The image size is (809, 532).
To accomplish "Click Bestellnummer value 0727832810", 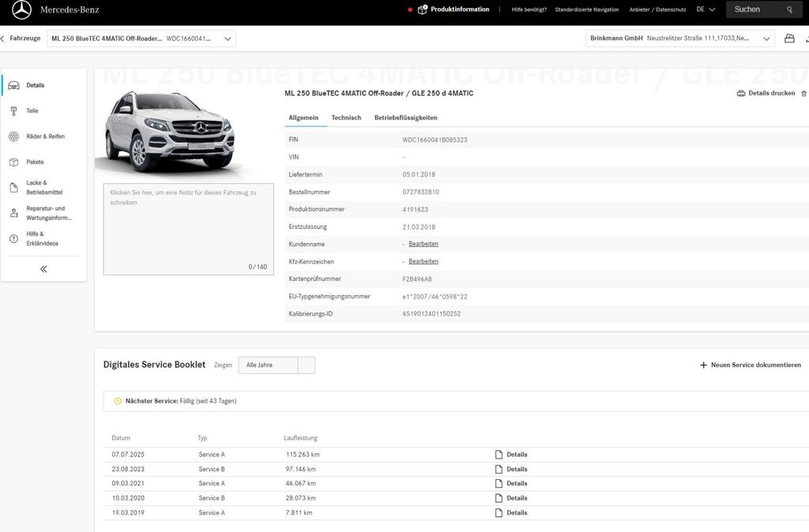I will click(x=420, y=192).
